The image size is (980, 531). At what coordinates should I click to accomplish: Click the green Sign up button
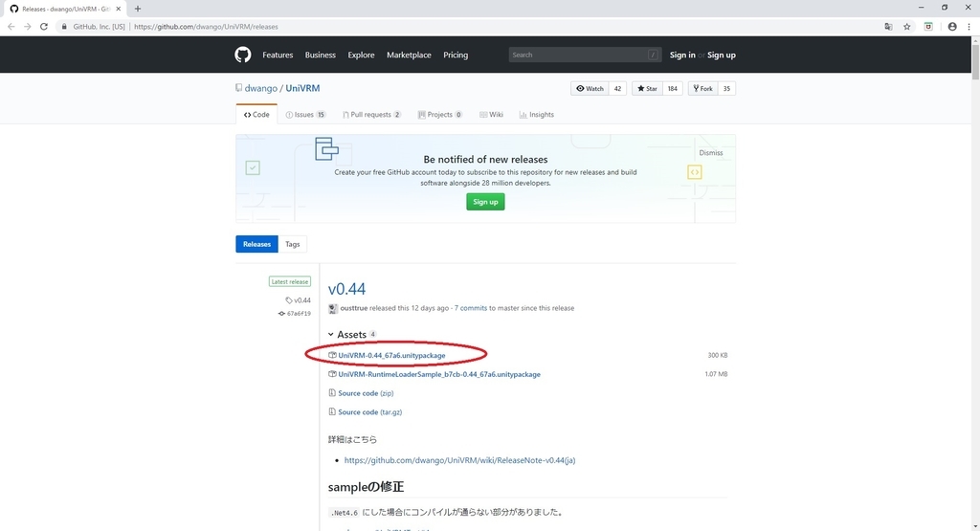pos(485,202)
